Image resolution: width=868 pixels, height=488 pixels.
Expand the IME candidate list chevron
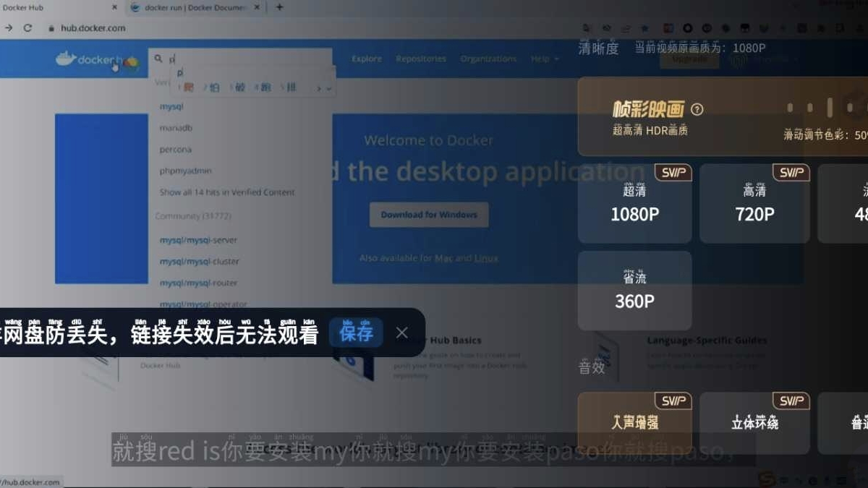(x=328, y=88)
